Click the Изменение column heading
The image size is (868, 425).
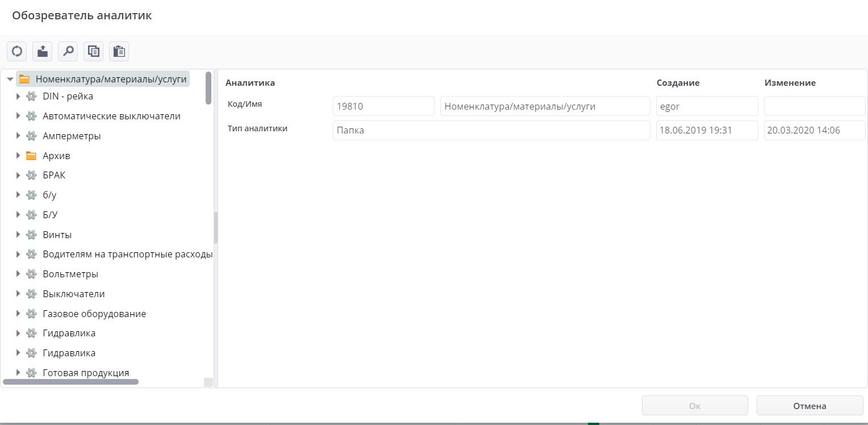(790, 83)
